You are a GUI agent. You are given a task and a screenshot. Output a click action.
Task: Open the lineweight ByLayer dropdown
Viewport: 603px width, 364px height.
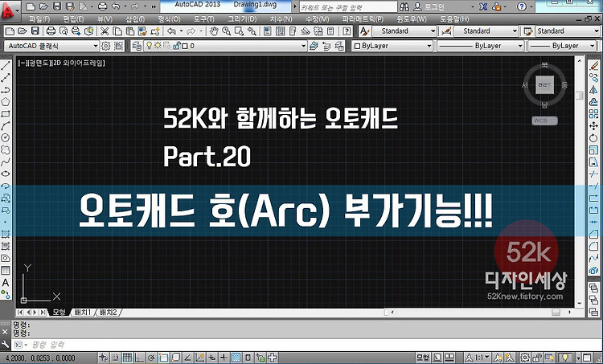click(562, 46)
